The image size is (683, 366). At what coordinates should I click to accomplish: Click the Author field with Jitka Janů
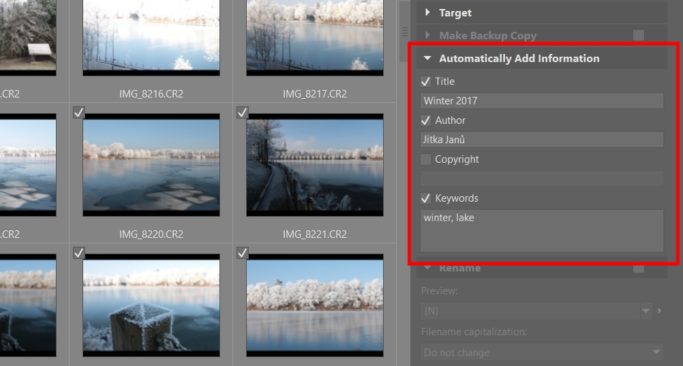pyautogui.click(x=541, y=140)
